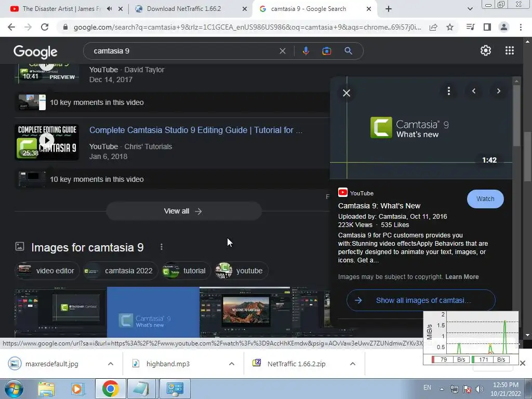Image resolution: width=532 pixels, height=399 pixels.
Task: Open the NetTraffic 1.66.2.zip downloaded file
Action: pyautogui.click(x=296, y=364)
